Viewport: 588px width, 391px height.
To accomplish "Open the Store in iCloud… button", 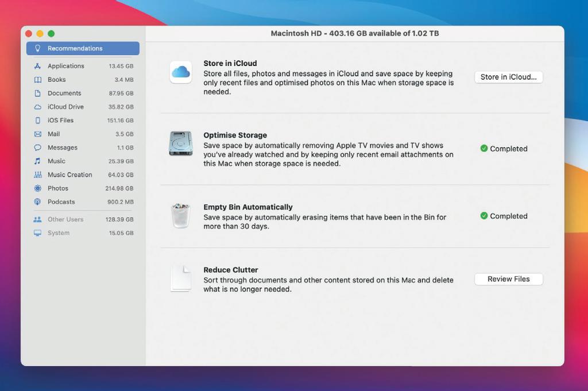I will [x=509, y=77].
